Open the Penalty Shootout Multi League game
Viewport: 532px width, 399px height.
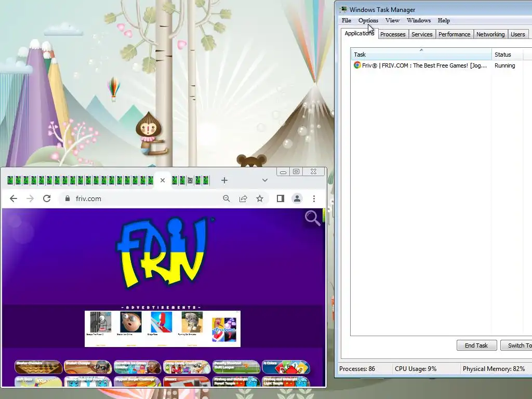point(236,367)
